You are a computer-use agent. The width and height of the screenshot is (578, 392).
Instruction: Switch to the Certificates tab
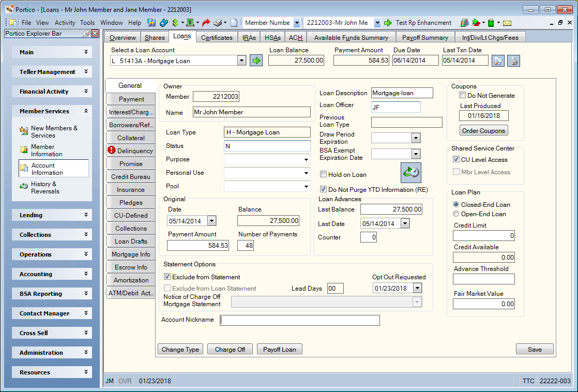[217, 37]
